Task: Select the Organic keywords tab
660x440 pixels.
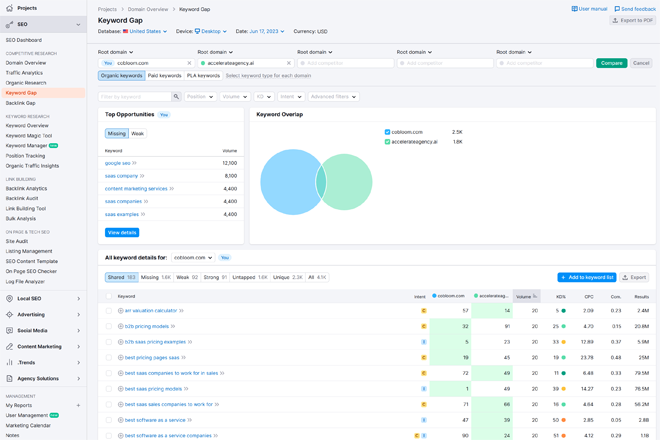Action: pyautogui.click(x=122, y=76)
